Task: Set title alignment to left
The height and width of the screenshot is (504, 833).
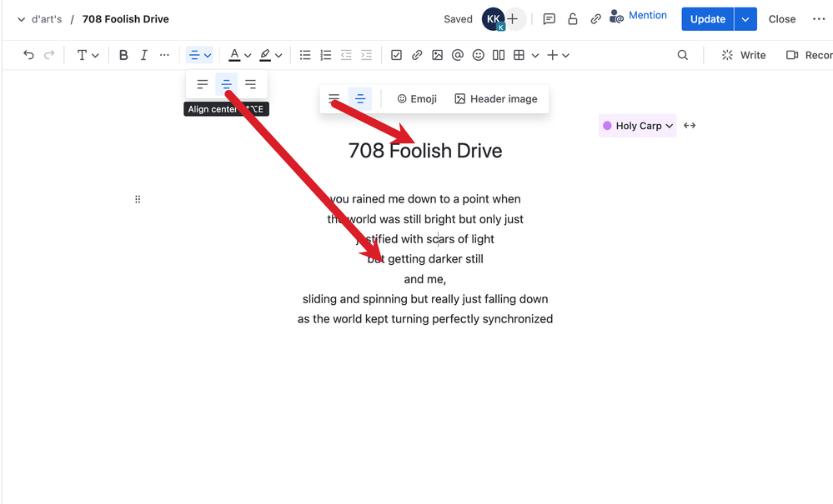Action: coord(334,98)
